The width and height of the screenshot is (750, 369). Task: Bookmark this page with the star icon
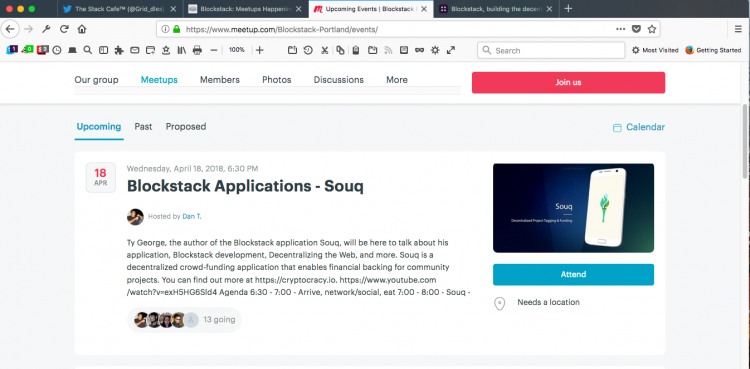click(651, 29)
